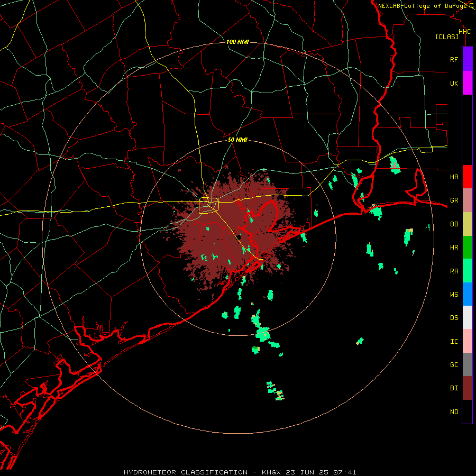The height and width of the screenshot is (476, 476).
Task: Click the HYDROMETEOR CLASSIFICATION title text
Action: point(186,472)
